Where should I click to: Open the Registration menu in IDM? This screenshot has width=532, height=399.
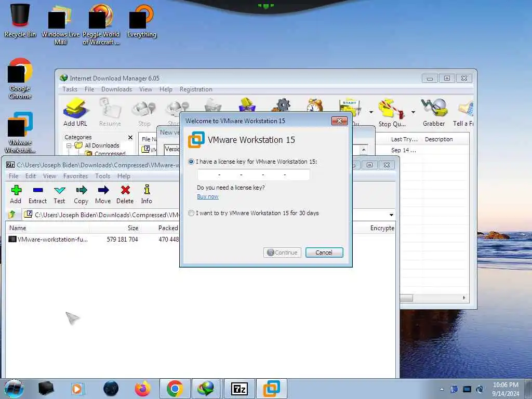tap(196, 89)
